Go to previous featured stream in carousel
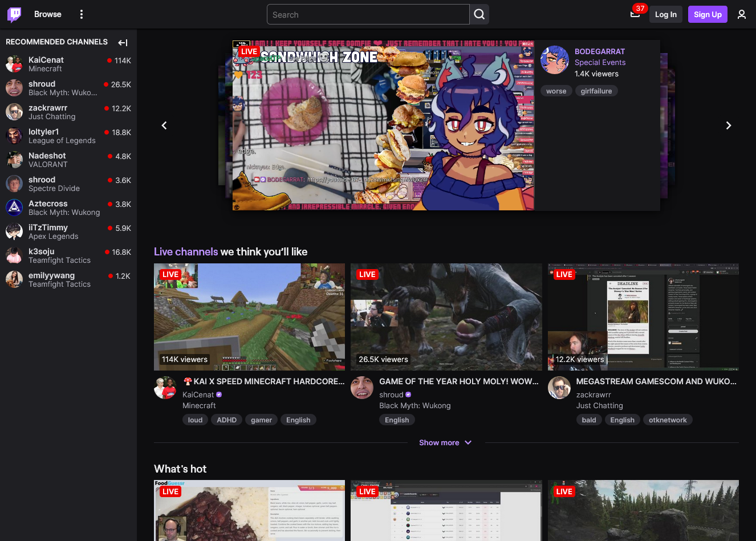The image size is (756, 541). pos(164,125)
